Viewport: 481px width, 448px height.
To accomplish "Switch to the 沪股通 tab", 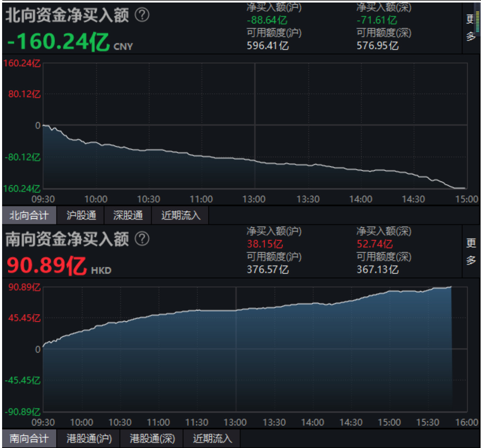I will 81,215.
